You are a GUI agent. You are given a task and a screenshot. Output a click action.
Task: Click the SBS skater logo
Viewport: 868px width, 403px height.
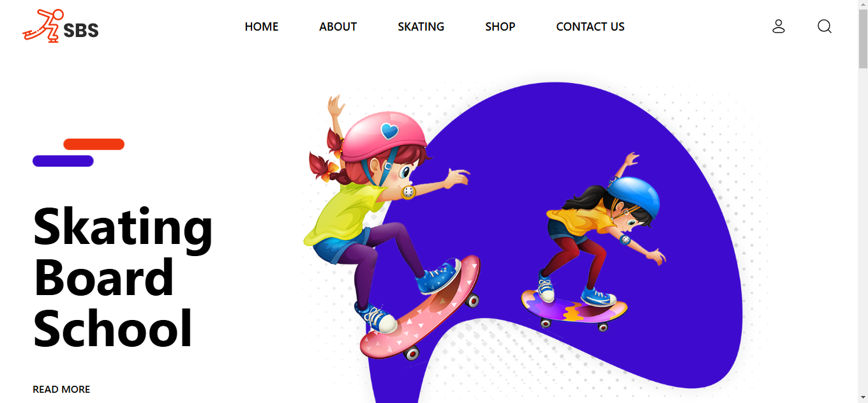pos(61,26)
